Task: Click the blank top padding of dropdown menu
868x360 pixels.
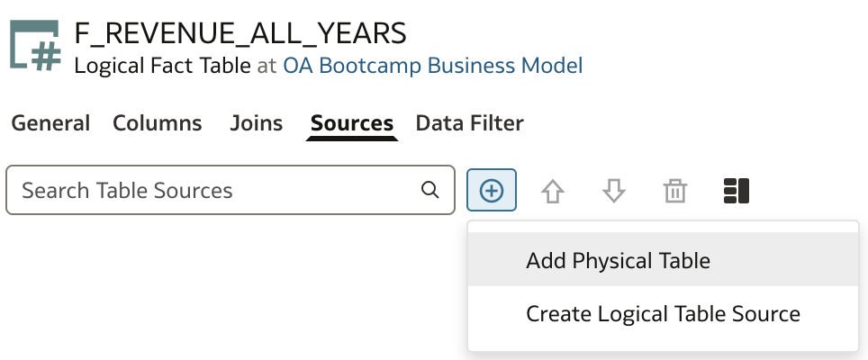Action: pyautogui.click(x=663, y=227)
